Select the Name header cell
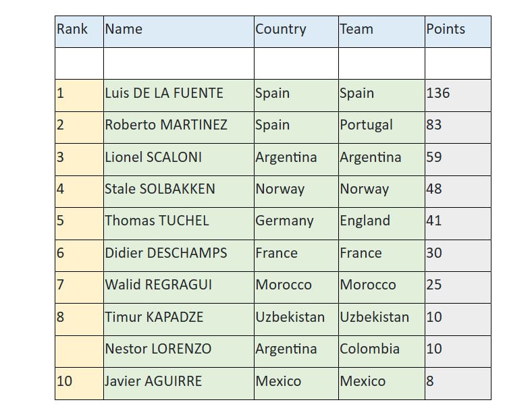532x419 pixels. coord(178,30)
